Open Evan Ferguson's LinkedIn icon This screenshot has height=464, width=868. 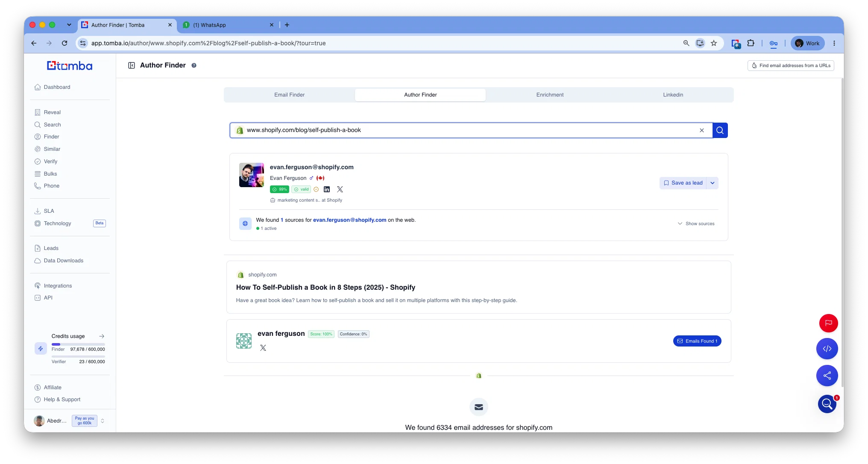(x=327, y=189)
